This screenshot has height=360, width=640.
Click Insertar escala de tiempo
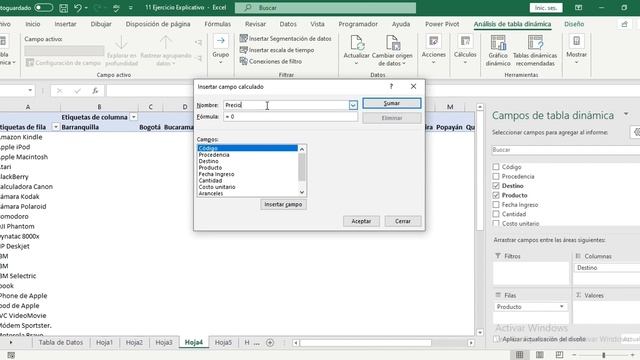pos(277,50)
